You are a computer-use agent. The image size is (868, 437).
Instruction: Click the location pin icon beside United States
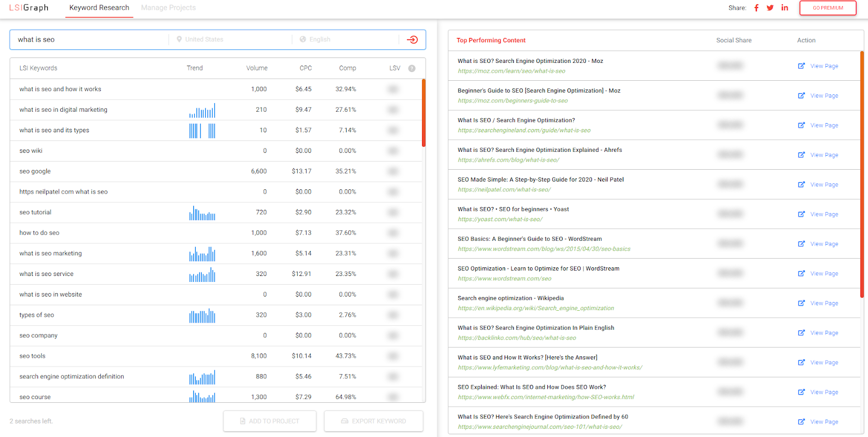coord(179,40)
